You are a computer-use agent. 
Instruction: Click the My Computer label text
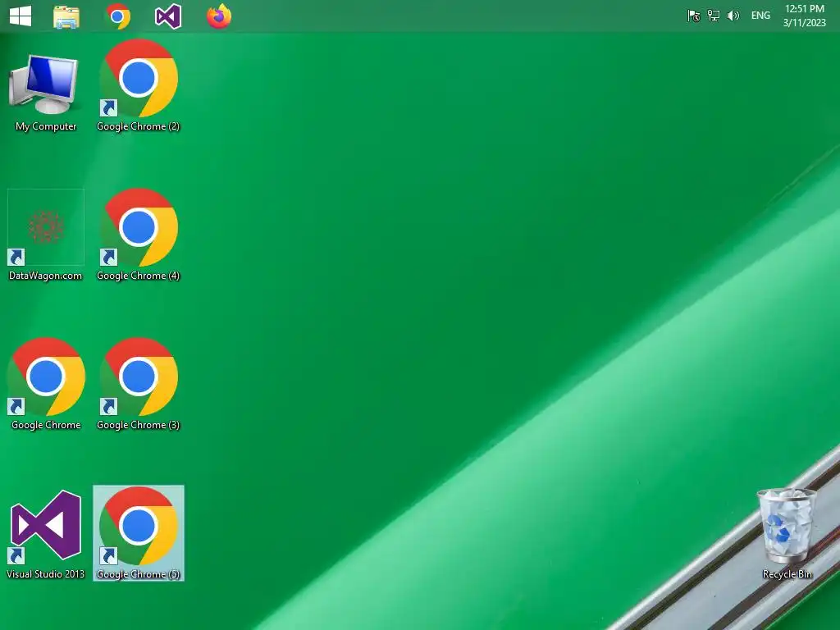[x=46, y=126]
